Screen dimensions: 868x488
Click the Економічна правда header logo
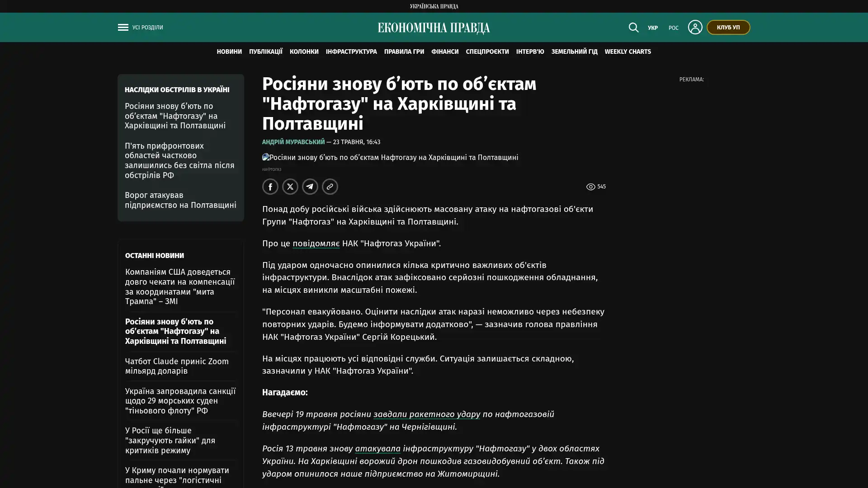tap(434, 28)
